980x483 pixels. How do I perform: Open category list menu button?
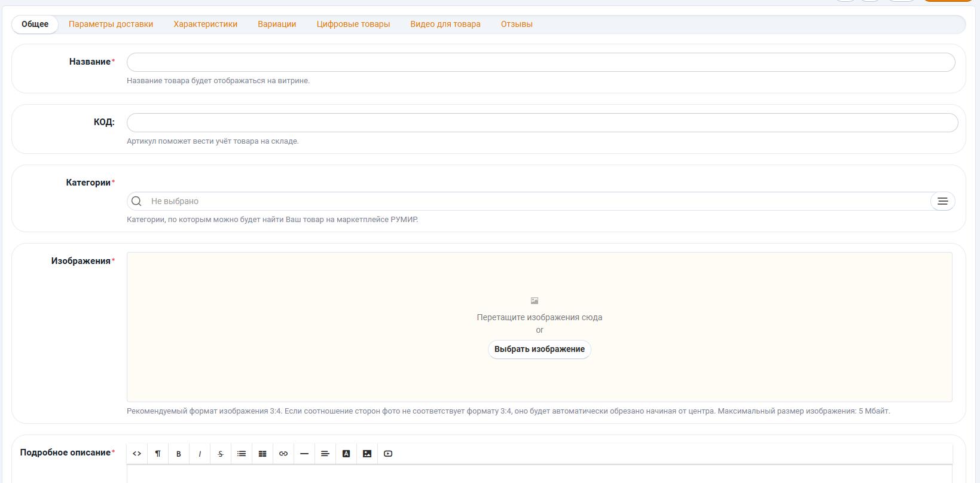point(942,201)
